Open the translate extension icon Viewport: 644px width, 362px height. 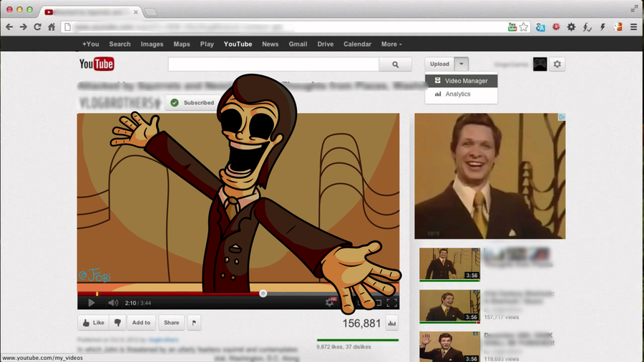pos(540,27)
